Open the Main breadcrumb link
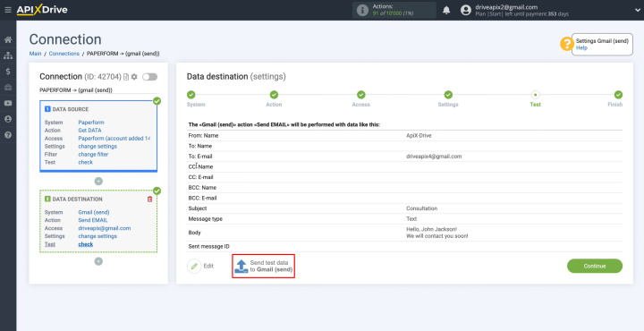The height and width of the screenshot is (331, 644). click(x=35, y=54)
